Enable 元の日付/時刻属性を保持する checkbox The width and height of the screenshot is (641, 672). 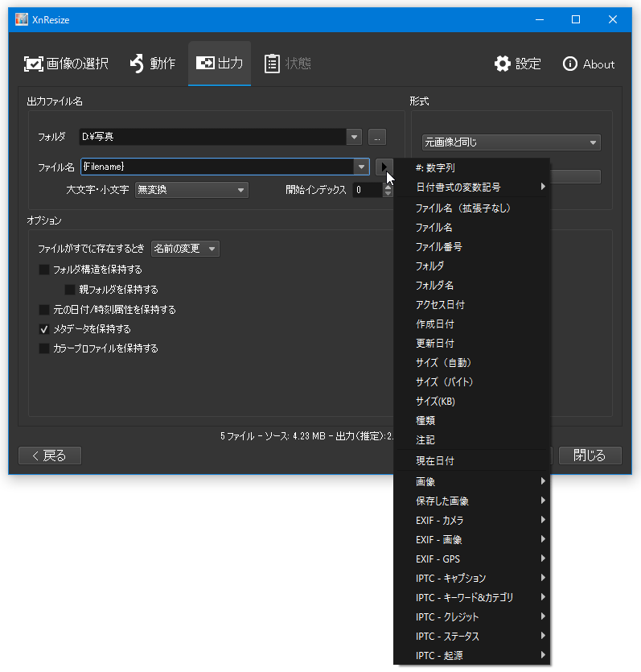(x=44, y=309)
